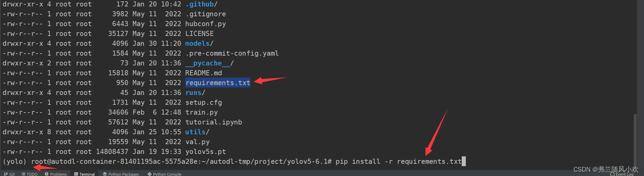Click the Git branch icon

pos(6,174)
